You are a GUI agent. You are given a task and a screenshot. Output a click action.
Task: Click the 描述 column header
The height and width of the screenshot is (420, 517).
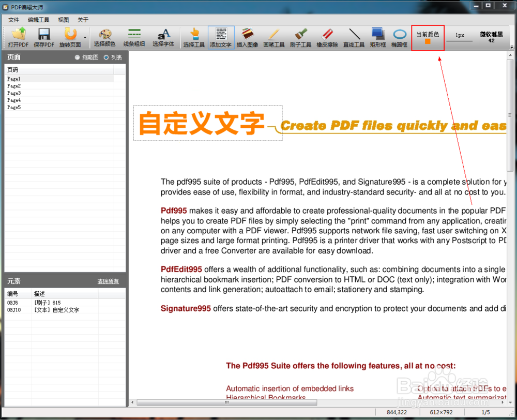(65, 294)
